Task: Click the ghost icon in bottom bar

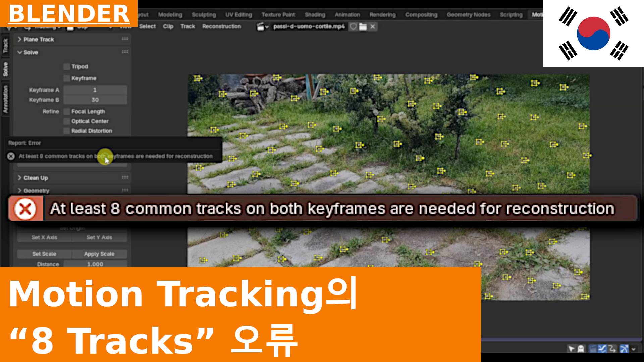Action: pos(581,349)
